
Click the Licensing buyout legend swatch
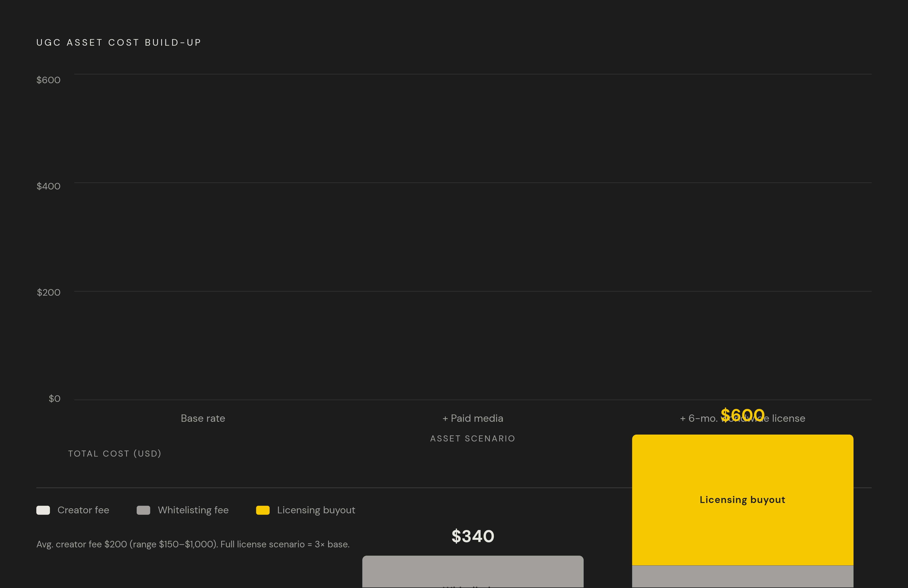coord(263,510)
